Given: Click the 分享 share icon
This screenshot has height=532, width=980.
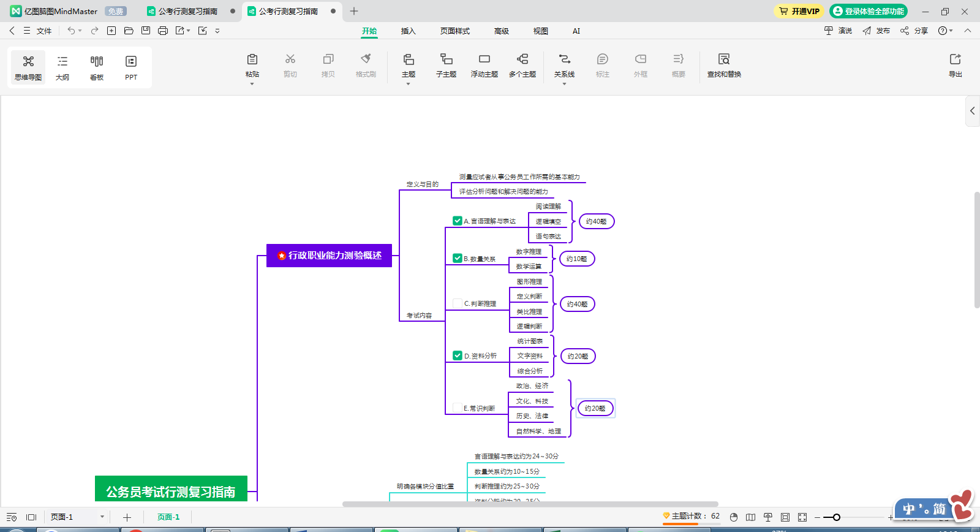Looking at the screenshot, I should [905, 31].
